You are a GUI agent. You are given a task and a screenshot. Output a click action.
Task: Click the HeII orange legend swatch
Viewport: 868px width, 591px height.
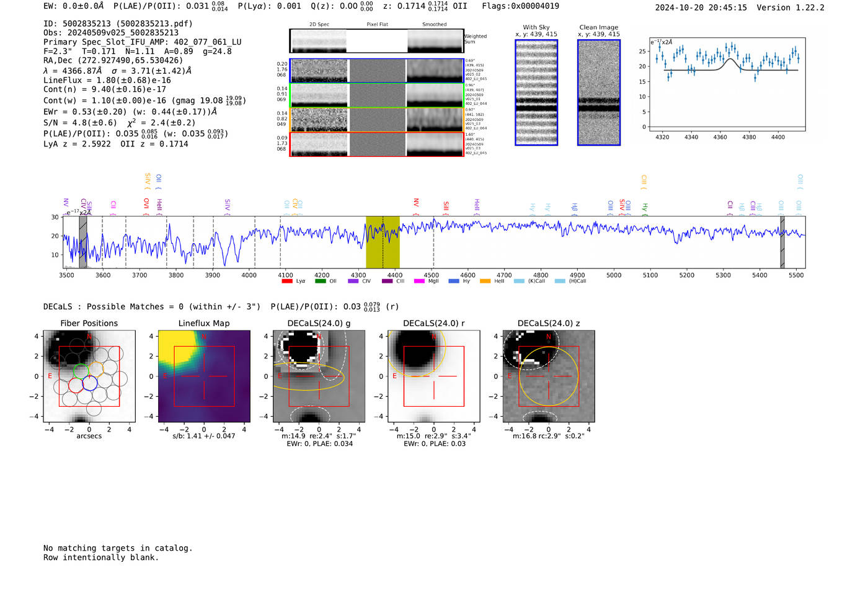coord(485,281)
